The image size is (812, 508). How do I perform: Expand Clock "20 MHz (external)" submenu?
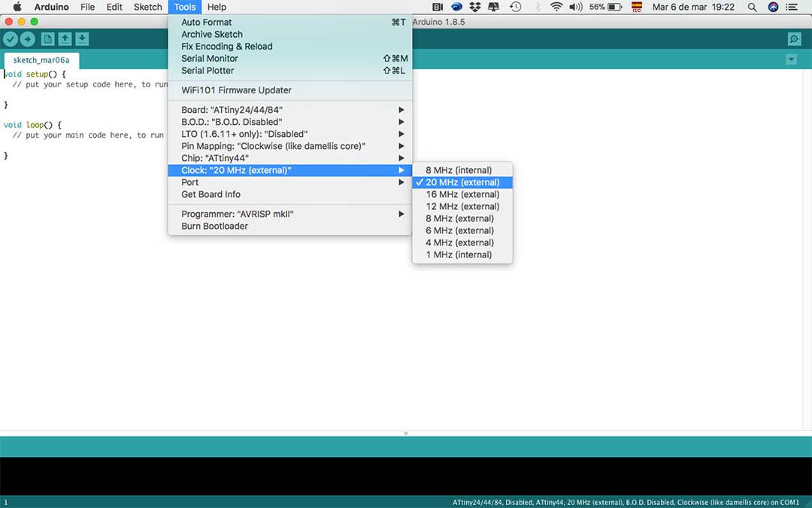point(290,170)
